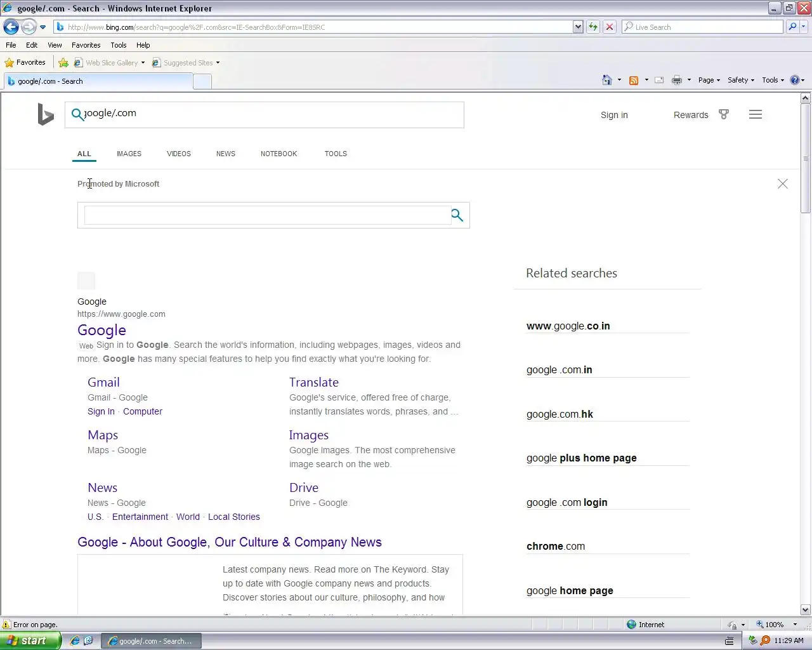Click the IE Forward navigation button
This screenshot has height=650, width=812.
pos(29,27)
